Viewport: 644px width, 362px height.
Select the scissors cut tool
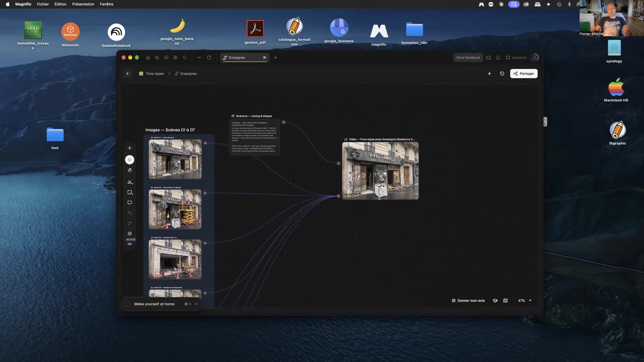coord(130,182)
